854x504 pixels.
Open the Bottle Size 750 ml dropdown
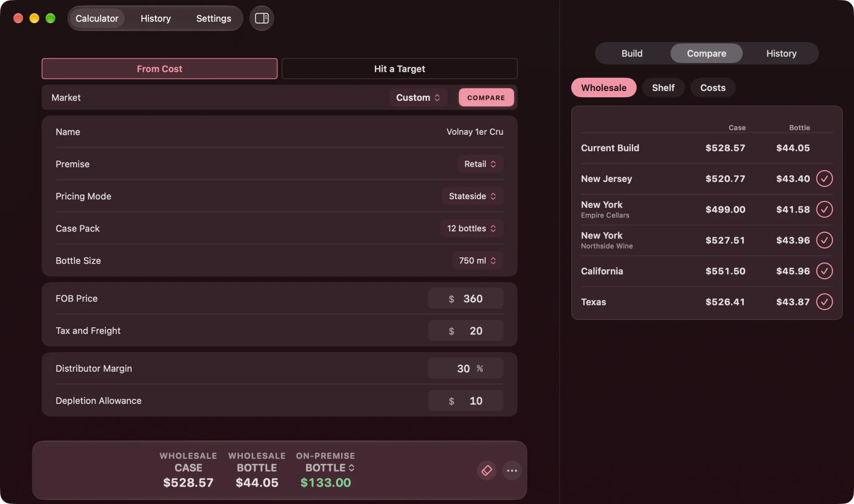(x=477, y=261)
